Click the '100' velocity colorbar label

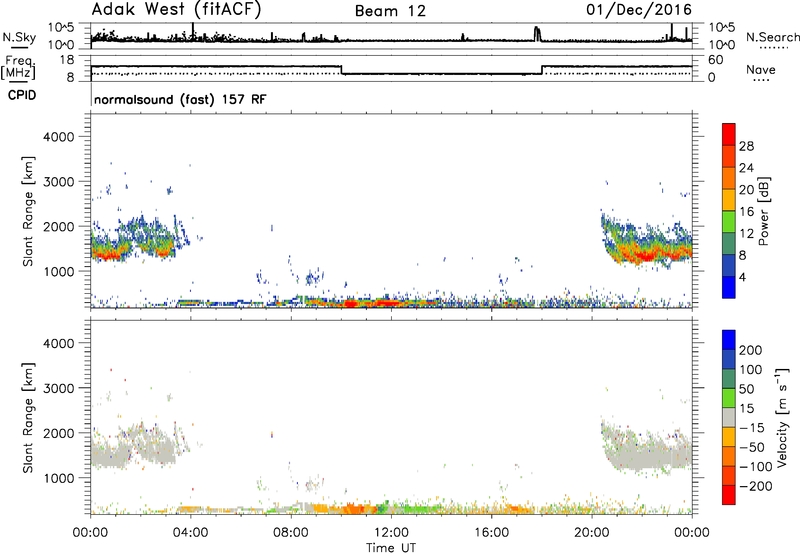pyautogui.click(x=750, y=370)
